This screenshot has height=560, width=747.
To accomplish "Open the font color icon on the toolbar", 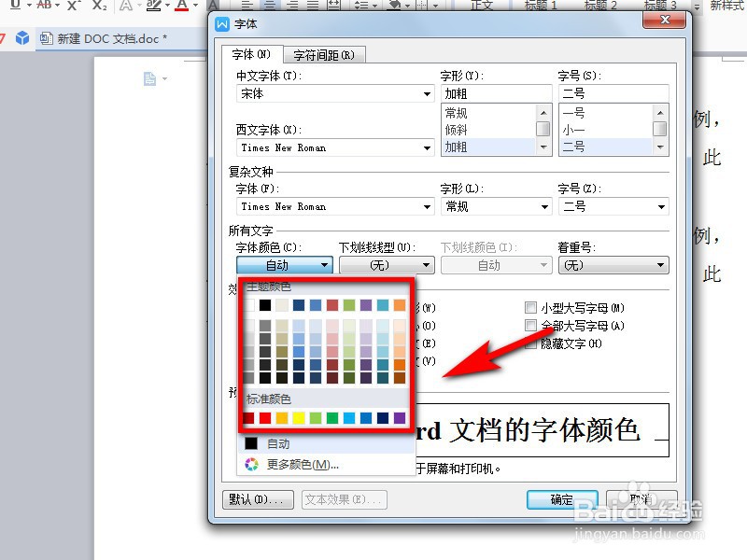I will (180, 6).
